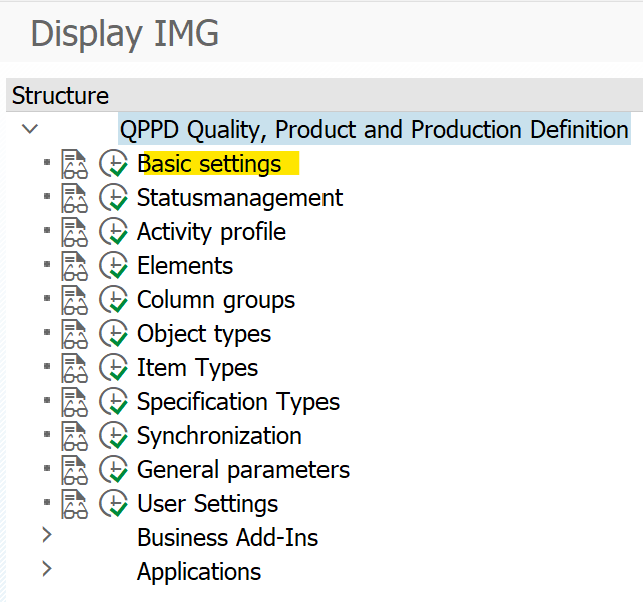Collapse the QPPD root node
This screenshot has width=644, height=602.
(30, 129)
